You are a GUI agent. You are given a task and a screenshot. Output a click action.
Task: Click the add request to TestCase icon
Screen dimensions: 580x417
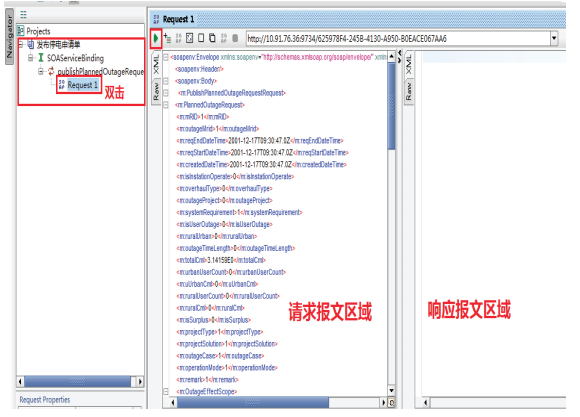[x=167, y=38]
